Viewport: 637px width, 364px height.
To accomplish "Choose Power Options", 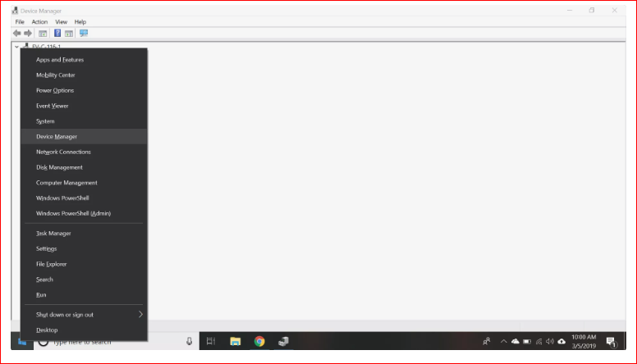I will (84, 90).
